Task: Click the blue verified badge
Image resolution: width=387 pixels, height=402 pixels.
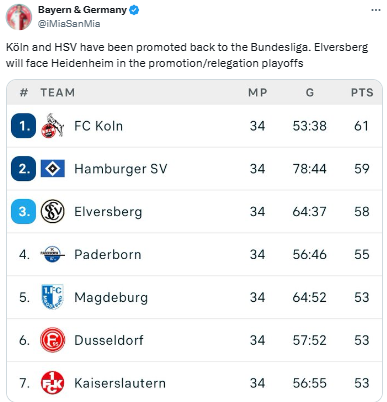Action: pyautogui.click(x=134, y=10)
